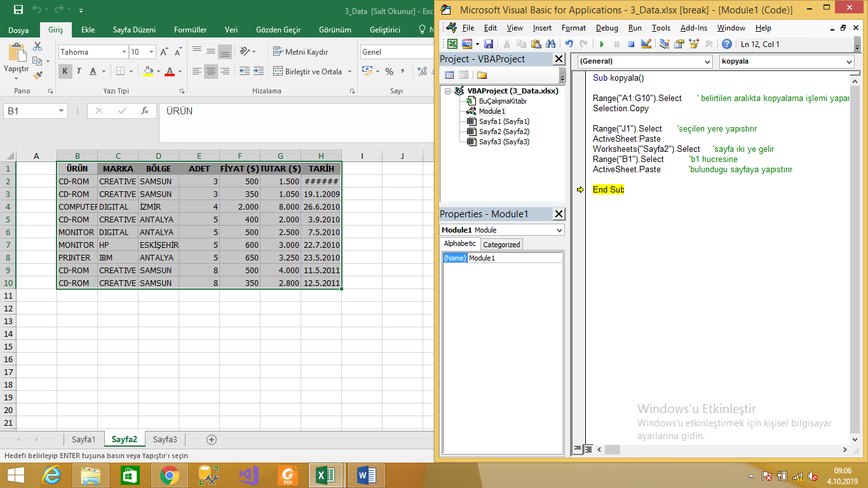Add new sheet with plus icon
The image size is (868, 488).
point(212,439)
